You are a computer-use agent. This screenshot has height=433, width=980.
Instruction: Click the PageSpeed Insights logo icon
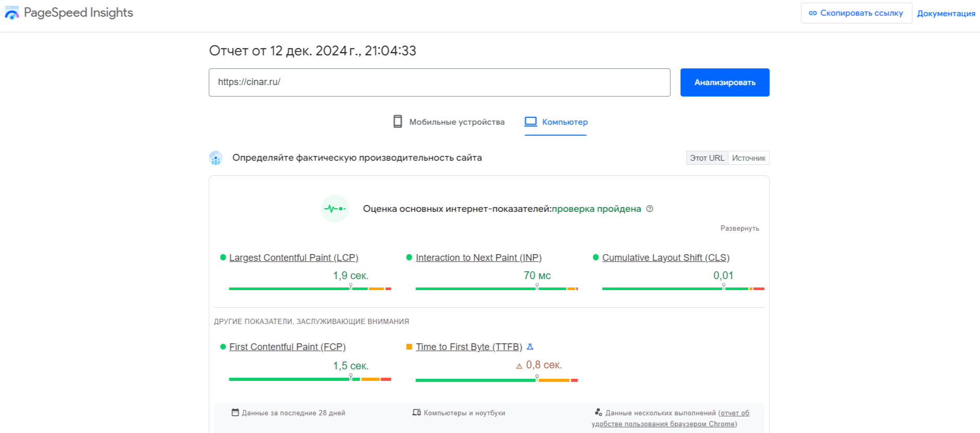click(11, 13)
